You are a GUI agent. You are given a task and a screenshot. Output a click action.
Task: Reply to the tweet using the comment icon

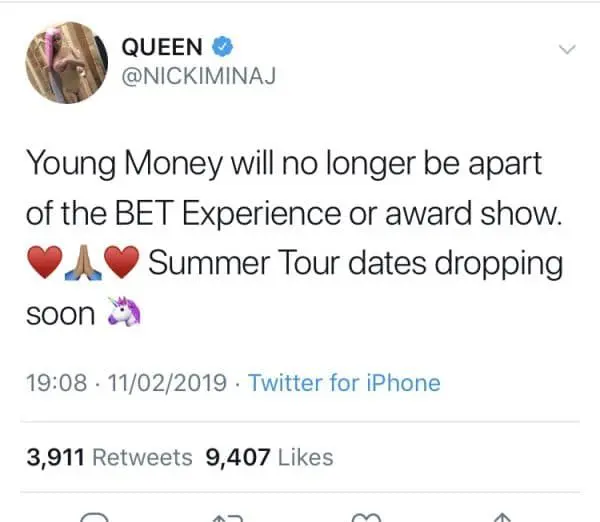[x=95, y=517]
